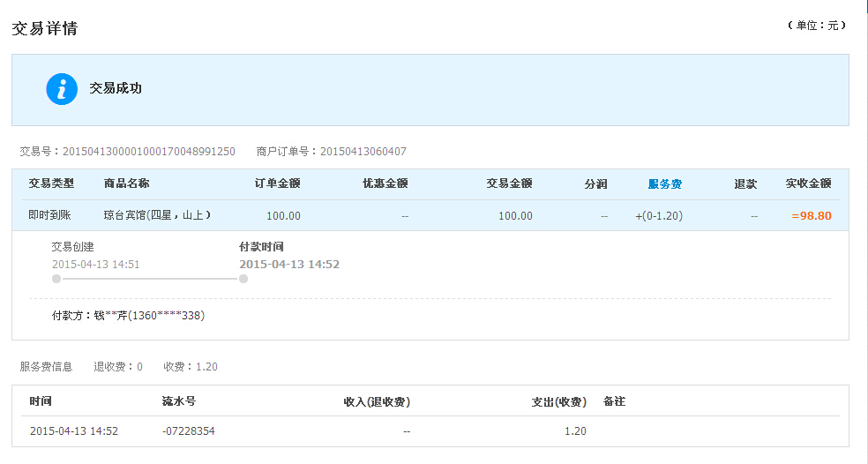868x464 pixels.
Task: Click product name 琼台宾馆(四星，山上)
Action: [x=157, y=215]
